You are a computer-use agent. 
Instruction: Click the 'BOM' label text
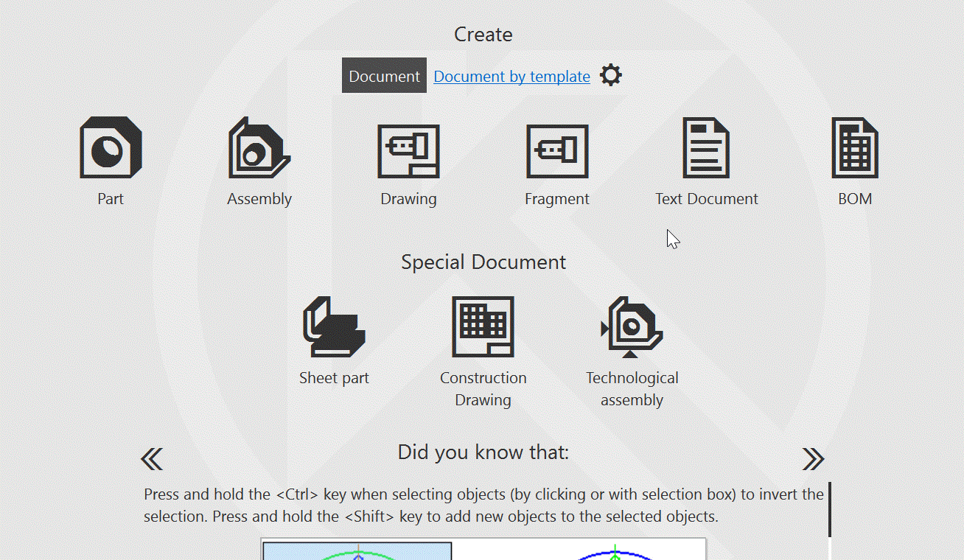tap(855, 199)
